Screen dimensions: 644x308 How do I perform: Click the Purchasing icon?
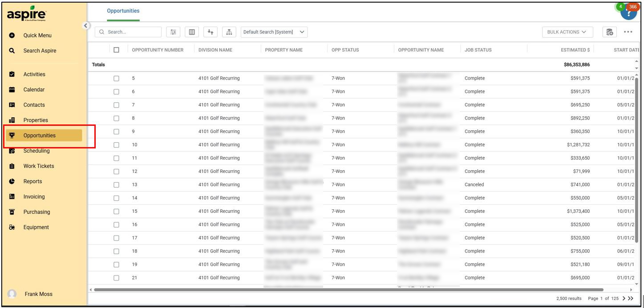coord(12,212)
